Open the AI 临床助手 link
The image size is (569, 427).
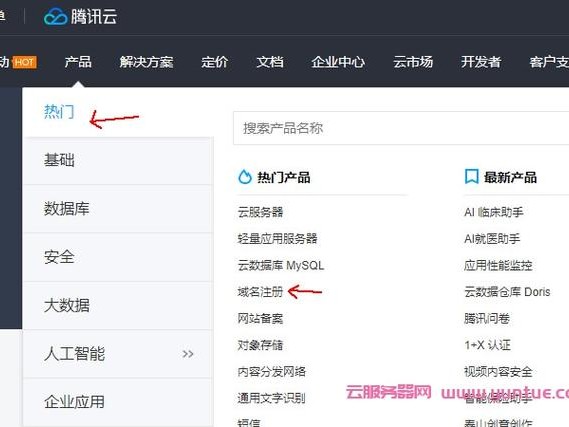[494, 212]
